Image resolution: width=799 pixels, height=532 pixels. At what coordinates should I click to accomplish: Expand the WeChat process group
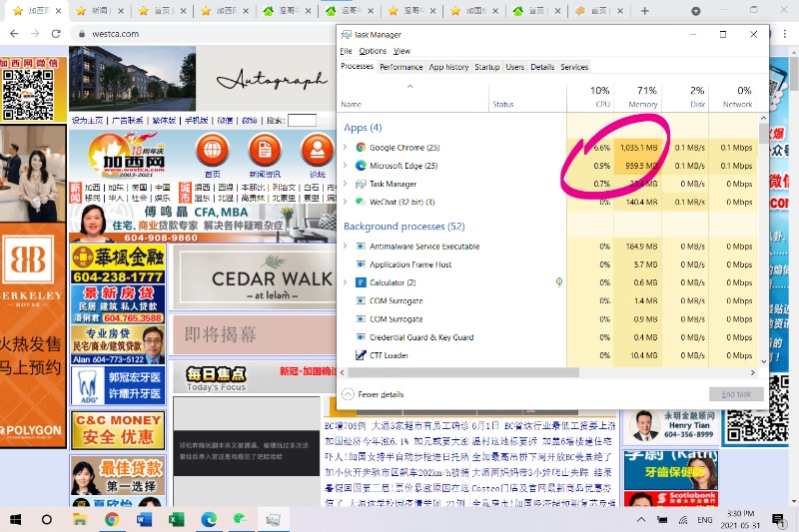coord(346,202)
